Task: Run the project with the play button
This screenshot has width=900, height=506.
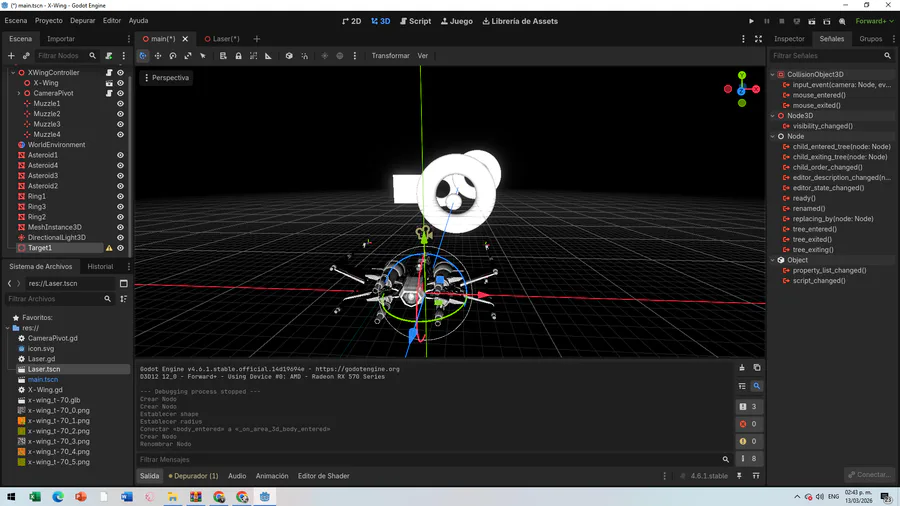Action: click(752, 21)
